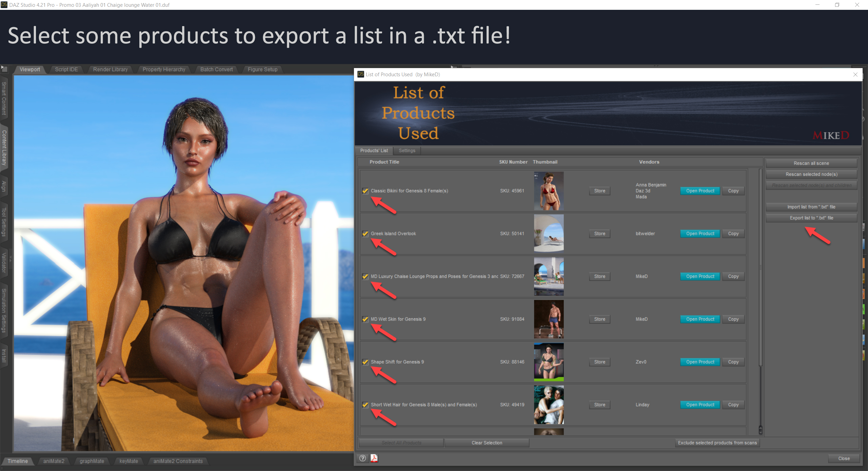Select the Viewport tab
The image size is (868, 471).
(x=30, y=69)
